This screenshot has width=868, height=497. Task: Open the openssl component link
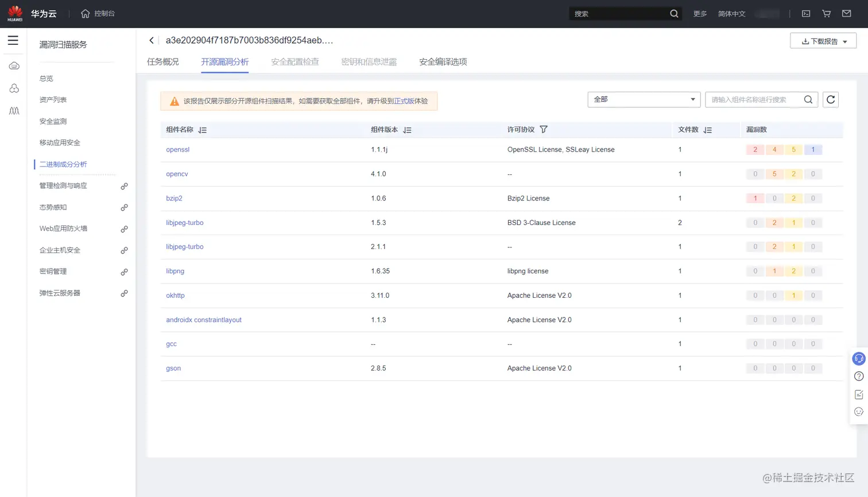(177, 150)
